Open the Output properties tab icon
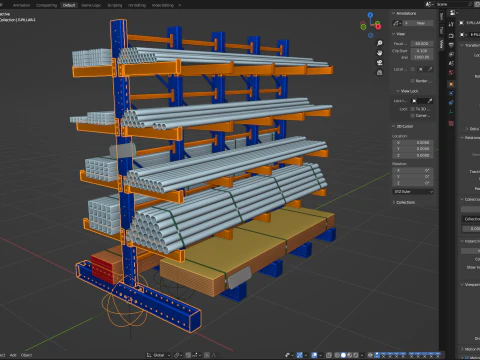Screen dimensions: 480x360 [451, 45]
